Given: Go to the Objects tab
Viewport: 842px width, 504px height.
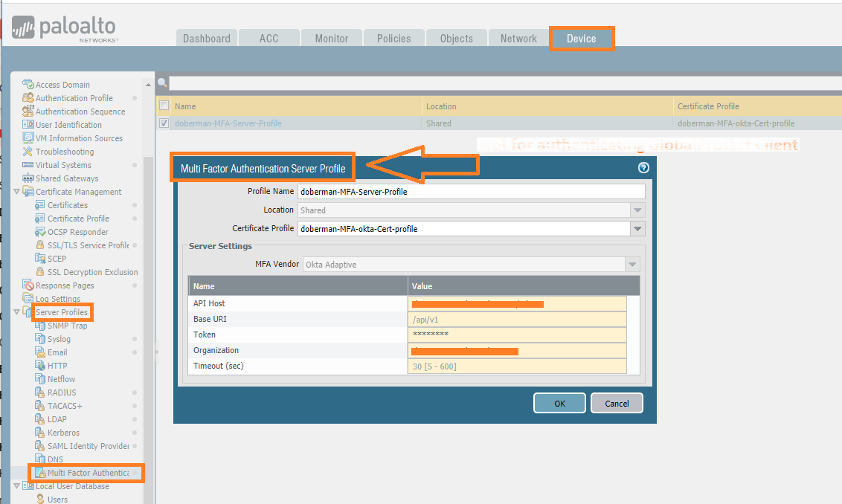Looking at the screenshot, I should pyautogui.click(x=457, y=38).
